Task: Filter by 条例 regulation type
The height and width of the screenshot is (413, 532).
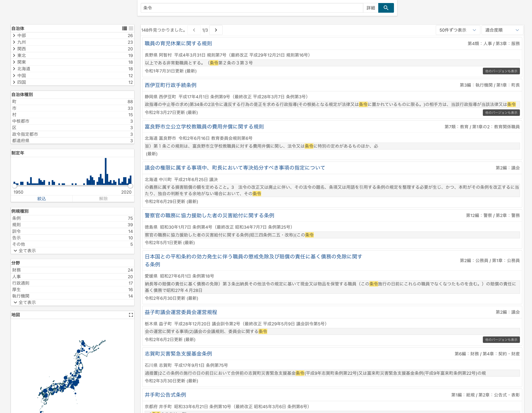Action: [x=73, y=218]
